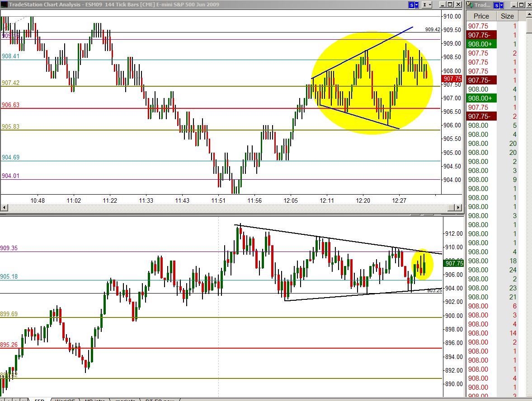Image resolution: width=532 pixels, height=401 pixels.
Task: Select the 904.01 price level label
Action: point(10,176)
